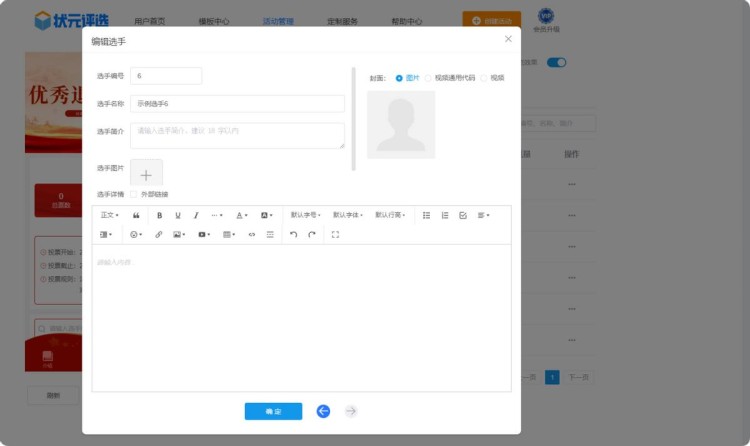Click the blue previous-contestant arrow
Viewport: 750px width, 446px height.
[323, 411]
